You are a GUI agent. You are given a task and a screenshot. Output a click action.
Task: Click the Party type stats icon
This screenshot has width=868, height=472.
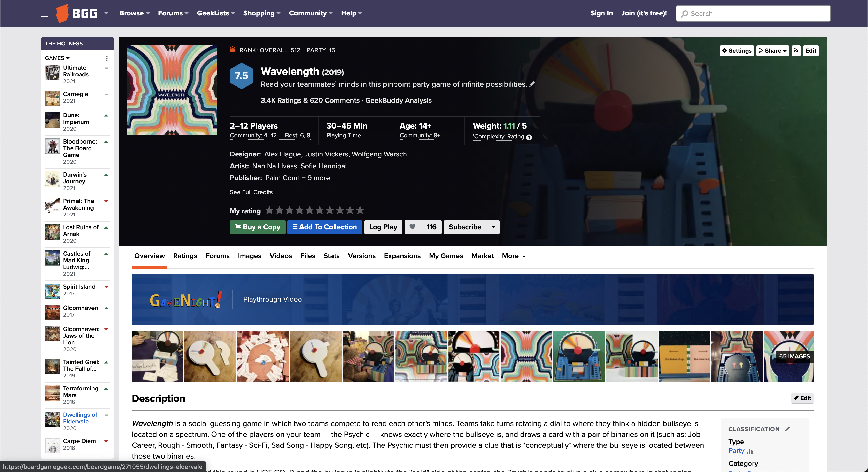[749, 451]
